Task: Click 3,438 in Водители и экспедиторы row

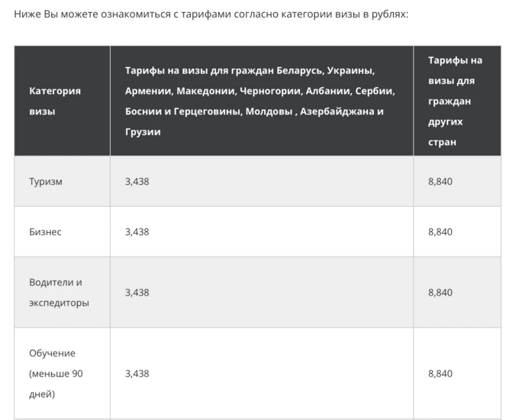Action: 137,292
